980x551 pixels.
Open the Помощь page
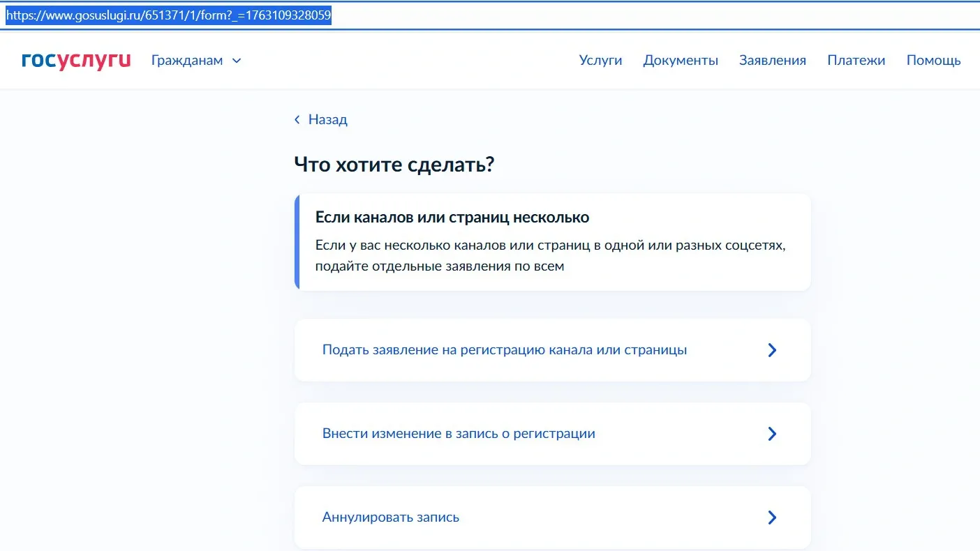click(933, 61)
